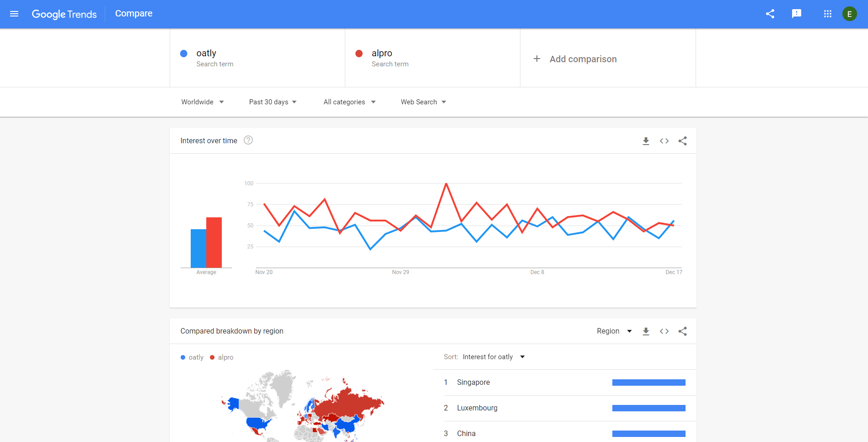Click the blue average bar for oatly

[x=198, y=248]
